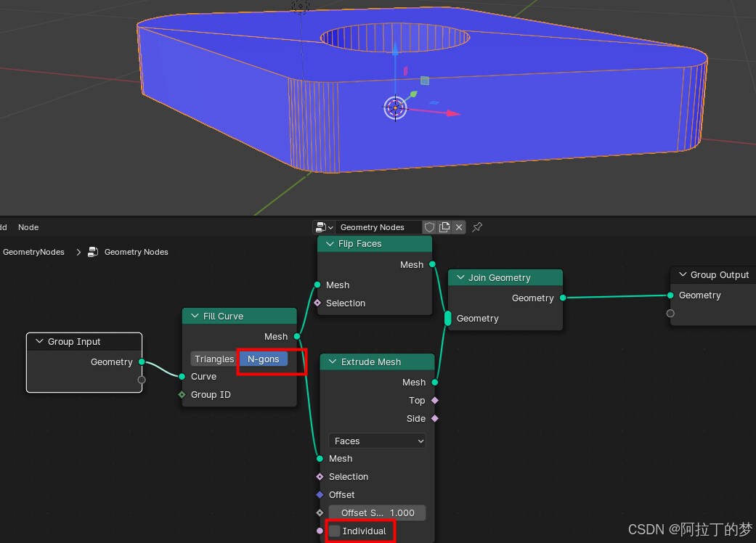Open the Node menu
The height and width of the screenshot is (543, 756).
[28, 227]
